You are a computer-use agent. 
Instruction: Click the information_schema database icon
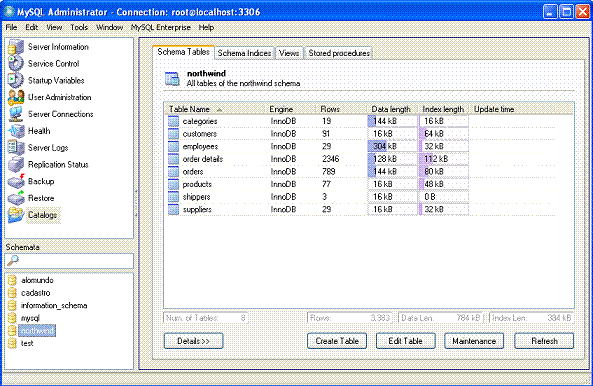click(x=12, y=305)
